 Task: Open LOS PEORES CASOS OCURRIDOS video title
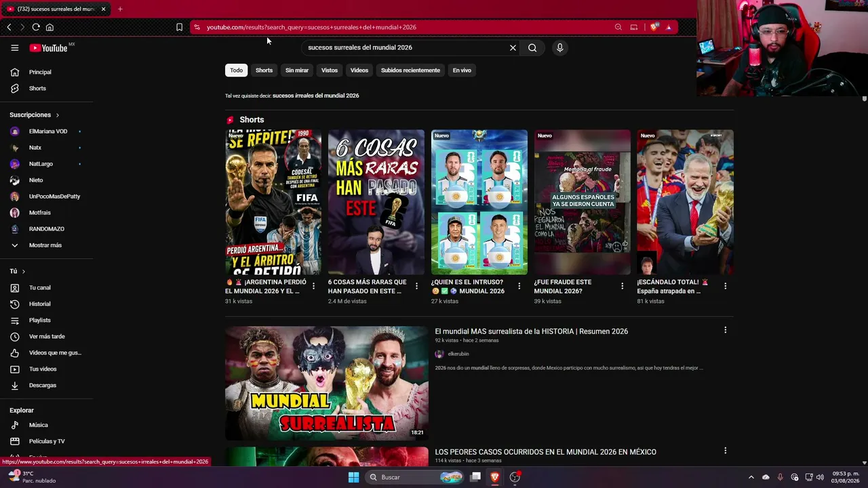[546, 452]
